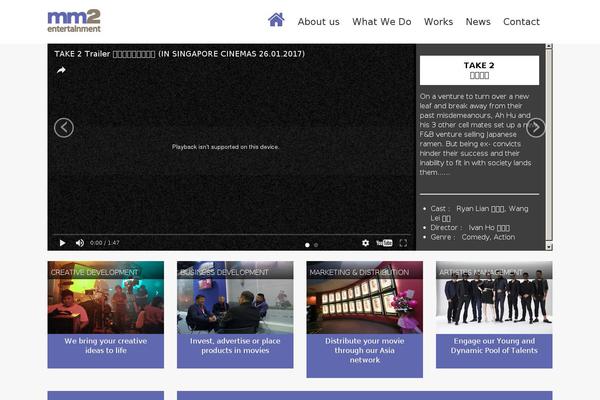Select the second carousel dot

316,245
